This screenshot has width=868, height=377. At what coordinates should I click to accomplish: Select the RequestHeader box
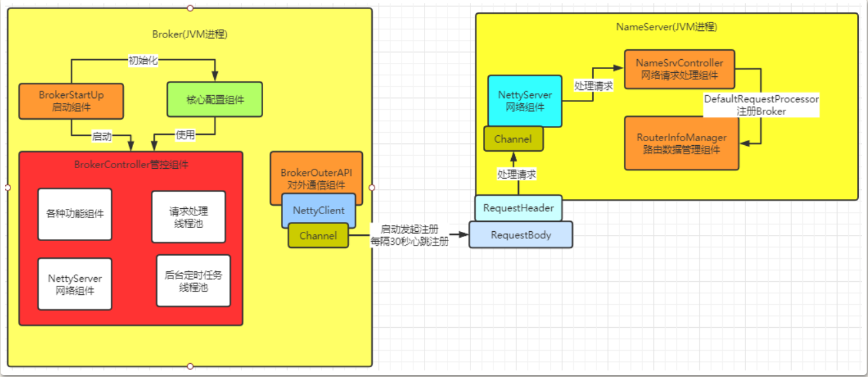[x=518, y=208]
